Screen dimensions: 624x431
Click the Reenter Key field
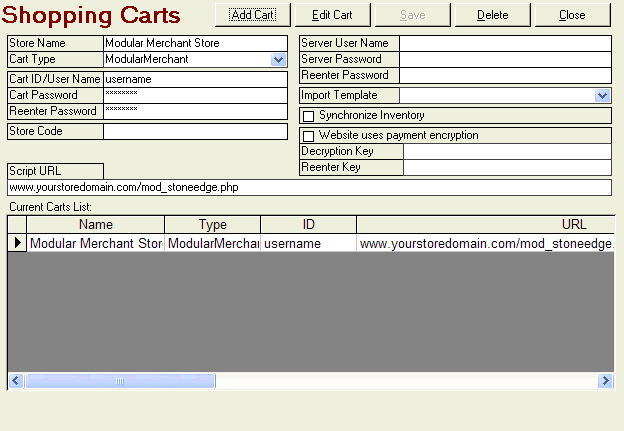pyautogui.click(x=507, y=167)
